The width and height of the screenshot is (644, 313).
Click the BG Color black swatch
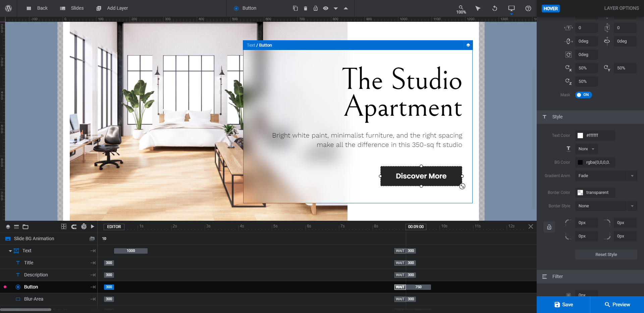tap(580, 162)
